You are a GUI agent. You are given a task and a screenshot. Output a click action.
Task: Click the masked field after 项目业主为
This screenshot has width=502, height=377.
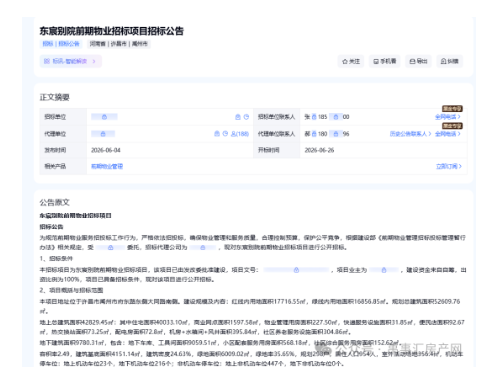click(x=384, y=270)
